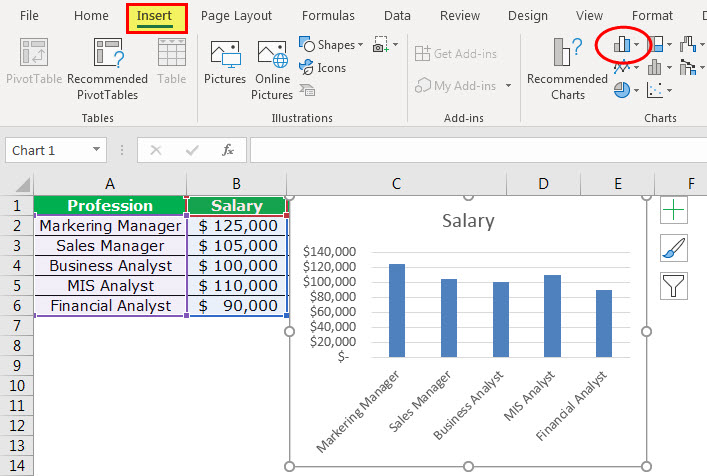Image resolution: width=707 pixels, height=476 pixels.
Task: Switch to the Page Layout tab
Action: (236, 16)
